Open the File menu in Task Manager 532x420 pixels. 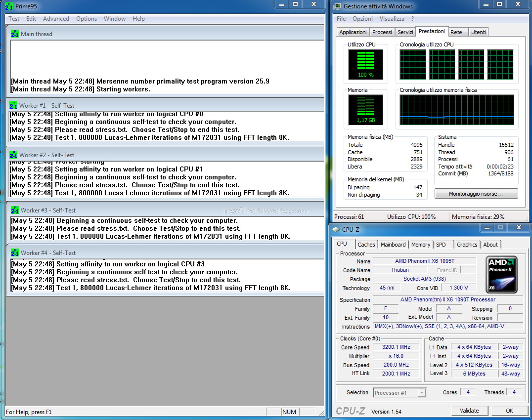point(341,19)
